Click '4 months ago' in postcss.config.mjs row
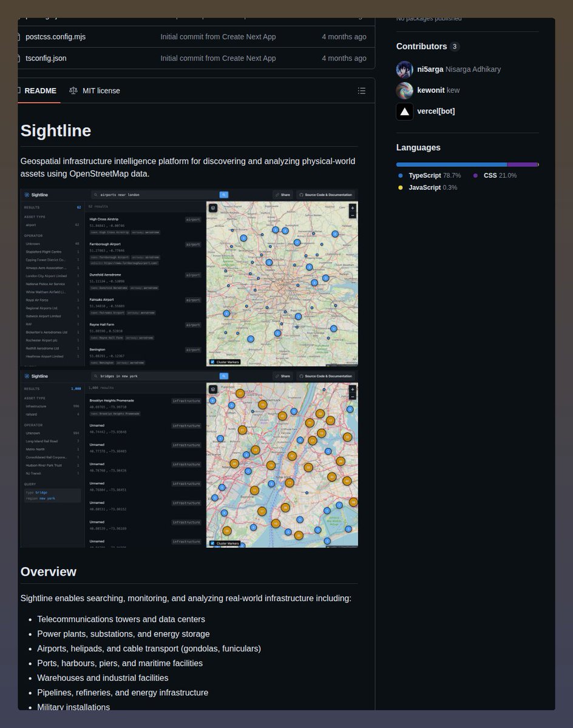This screenshot has width=573, height=728. (x=344, y=36)
